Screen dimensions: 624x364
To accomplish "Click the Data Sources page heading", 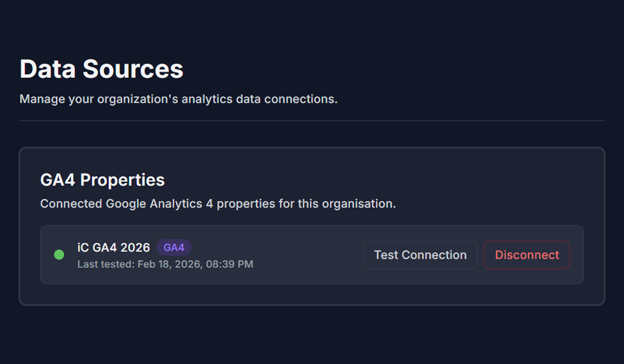I will coord(101,69).
